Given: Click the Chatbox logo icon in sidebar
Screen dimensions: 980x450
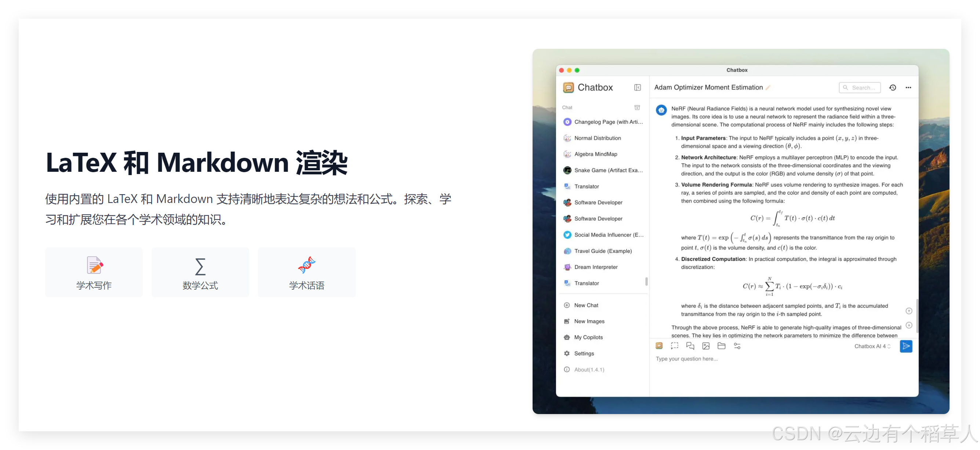Looking at the screenshot, I should click(x=568, y=87).
